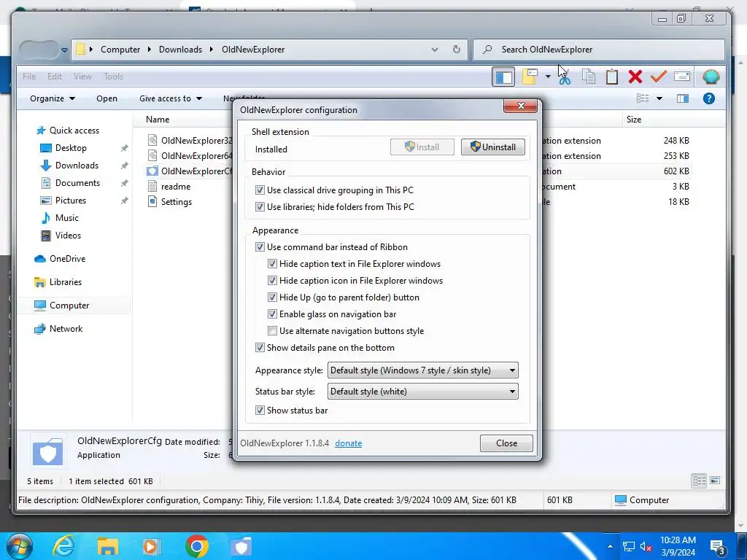Open the File menu
The image size is (747, 560).
(x=29, y=76)
